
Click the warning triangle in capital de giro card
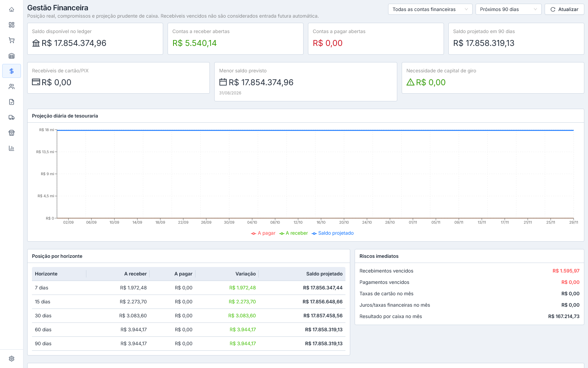tap(410, 82)
